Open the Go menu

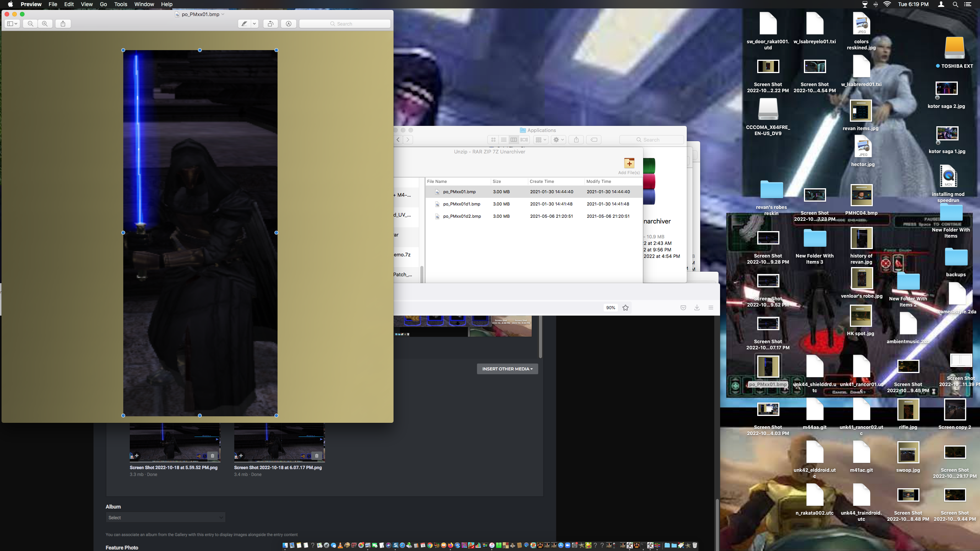click(x=103, y=4)
